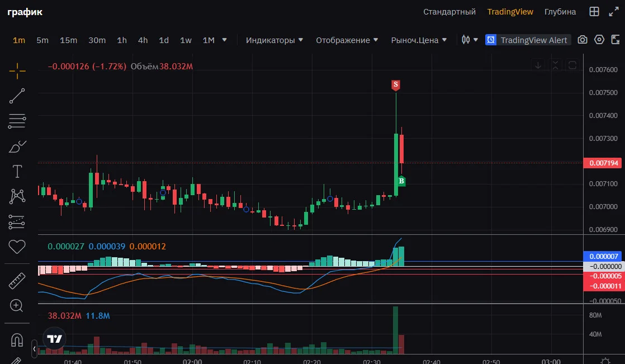Select the text annotation tool
The width and height of the screenshot is (625, 364).
pos(17,172)
